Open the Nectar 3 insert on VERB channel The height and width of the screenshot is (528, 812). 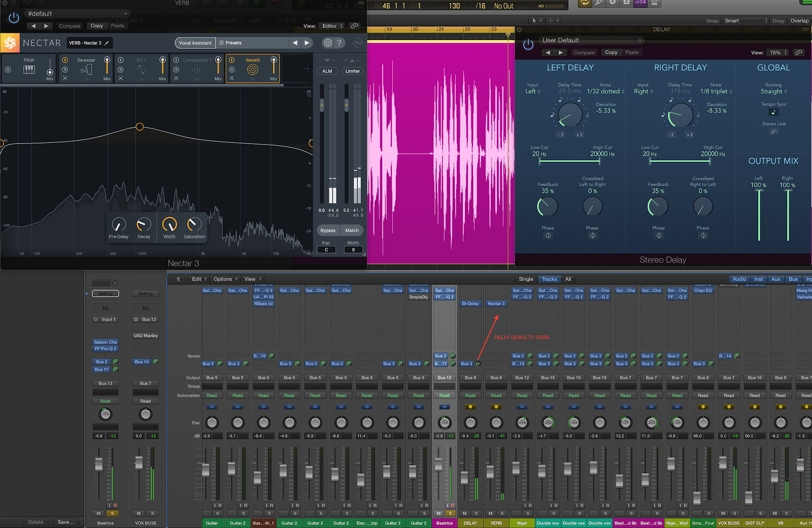pos(496,304)
